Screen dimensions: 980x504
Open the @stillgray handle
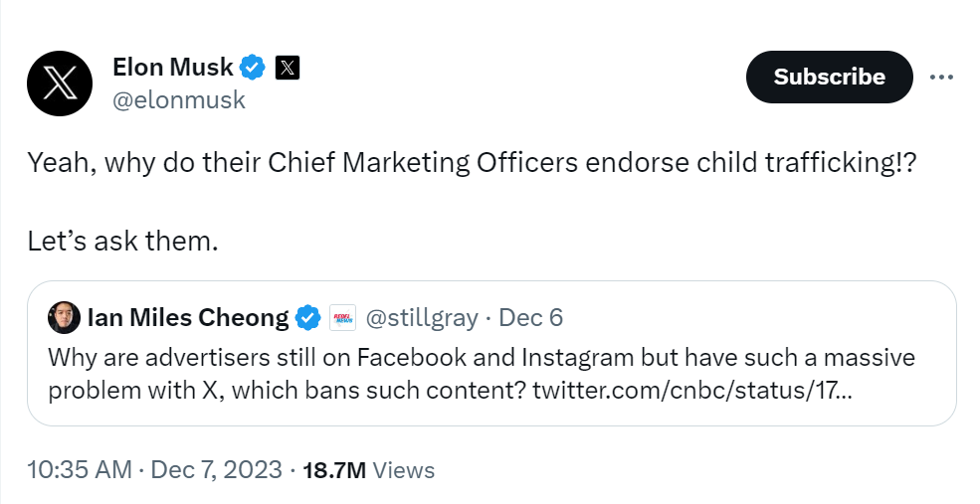click(422, 318)
